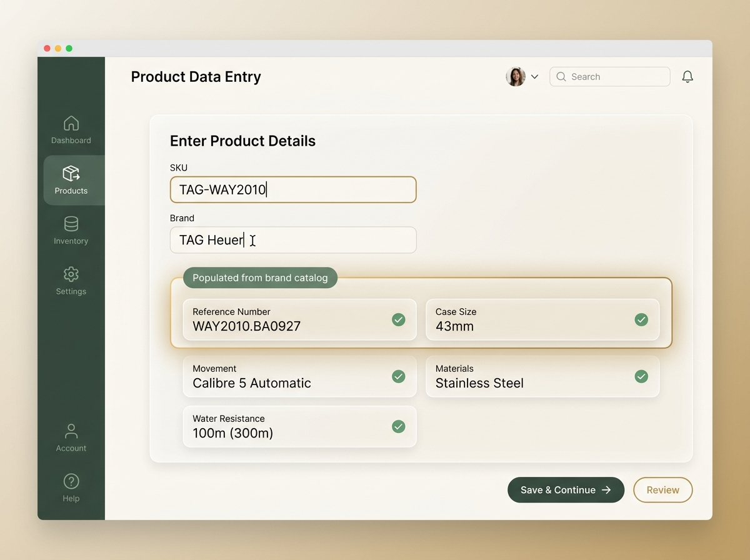Click the Product Data Entry page title

(x=196, y=77)
